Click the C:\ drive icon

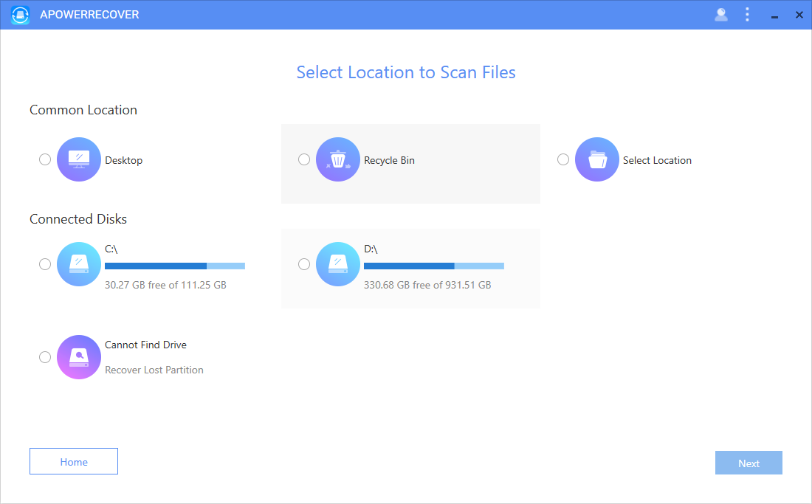click(x=79, y=264)
